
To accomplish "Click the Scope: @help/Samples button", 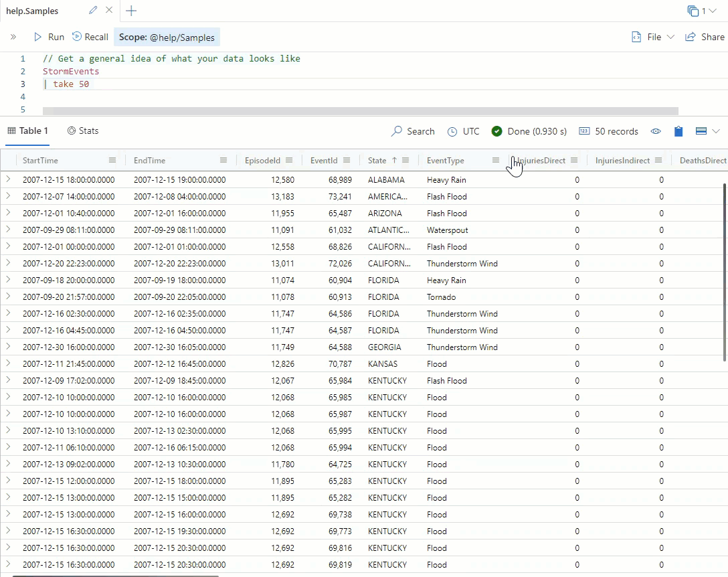I will pos(167,37).
